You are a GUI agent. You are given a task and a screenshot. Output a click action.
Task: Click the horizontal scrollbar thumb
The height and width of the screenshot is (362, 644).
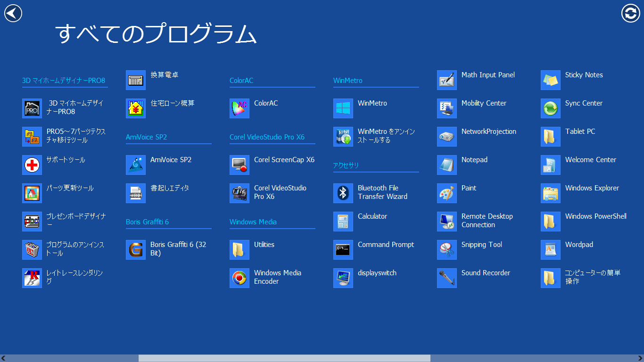coord(284,358)
